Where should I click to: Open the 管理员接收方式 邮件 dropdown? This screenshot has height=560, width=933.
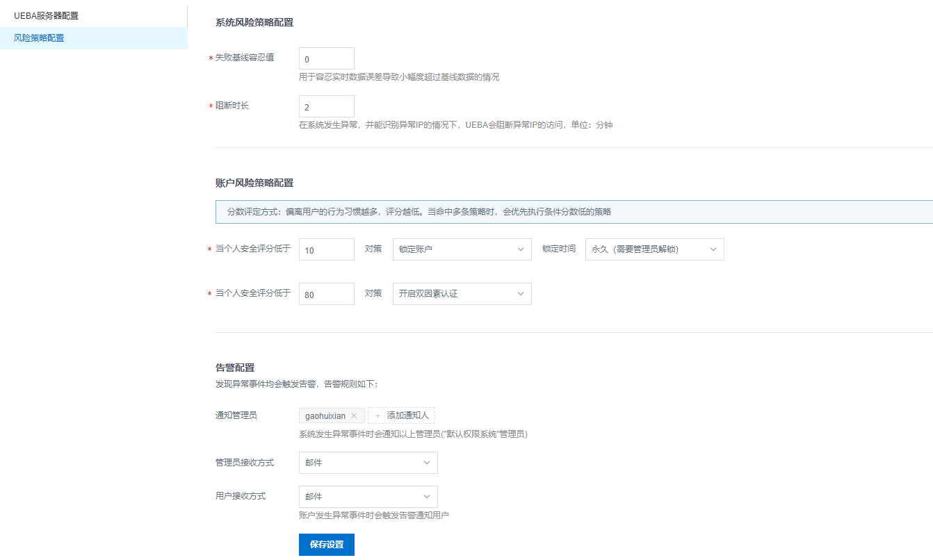click(x=367, y=463)
